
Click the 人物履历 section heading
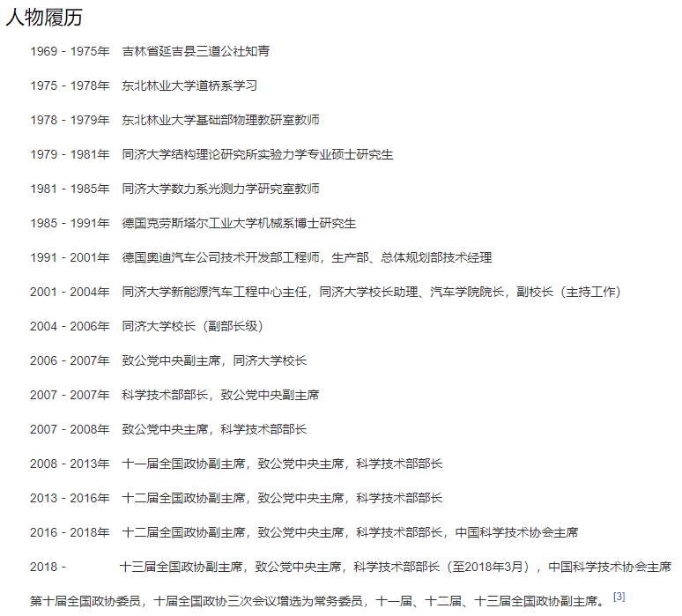point(44,18)
